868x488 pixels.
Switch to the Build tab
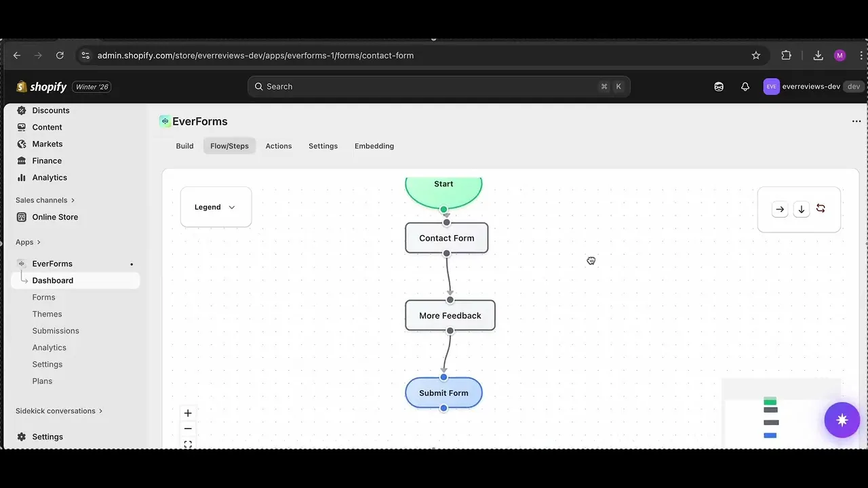point(184,146)
